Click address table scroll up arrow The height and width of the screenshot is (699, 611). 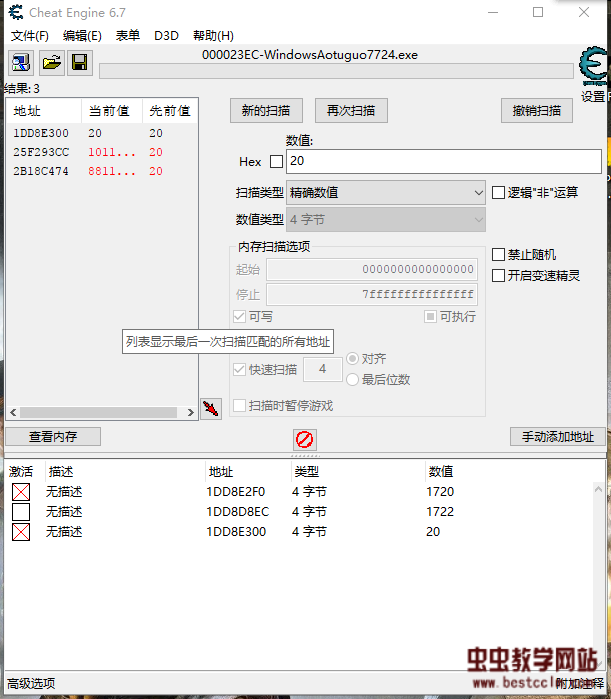(x=599, y=489)
